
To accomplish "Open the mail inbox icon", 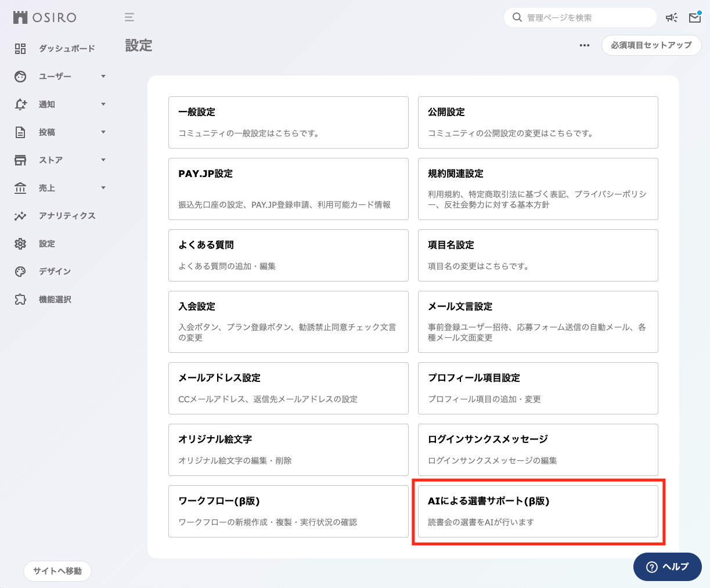I will tap(694, 17).
